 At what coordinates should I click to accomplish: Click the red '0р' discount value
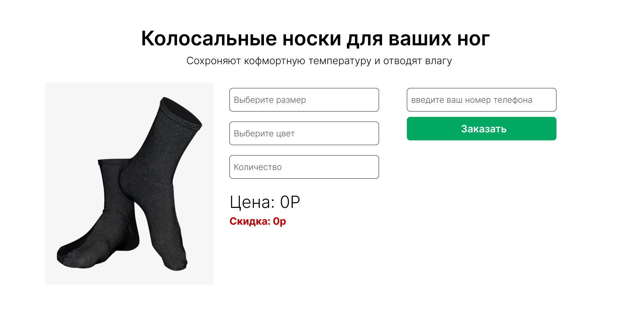click(279, 221)
